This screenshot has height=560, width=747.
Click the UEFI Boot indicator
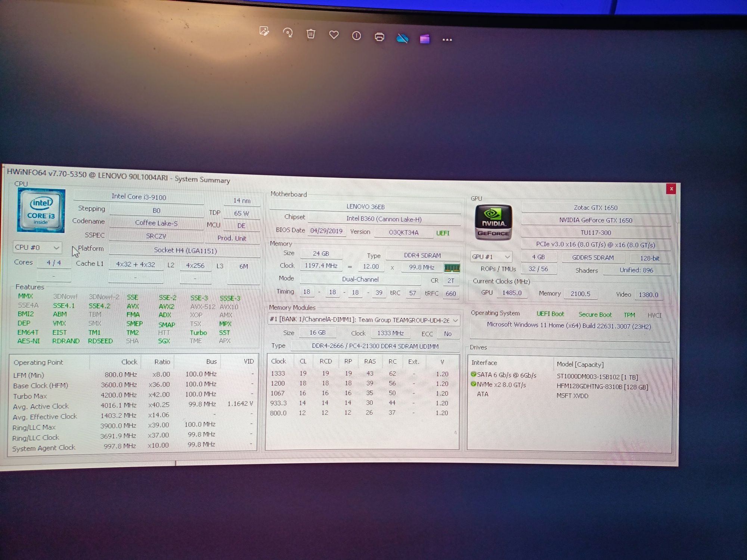click(x=550, y=314)
